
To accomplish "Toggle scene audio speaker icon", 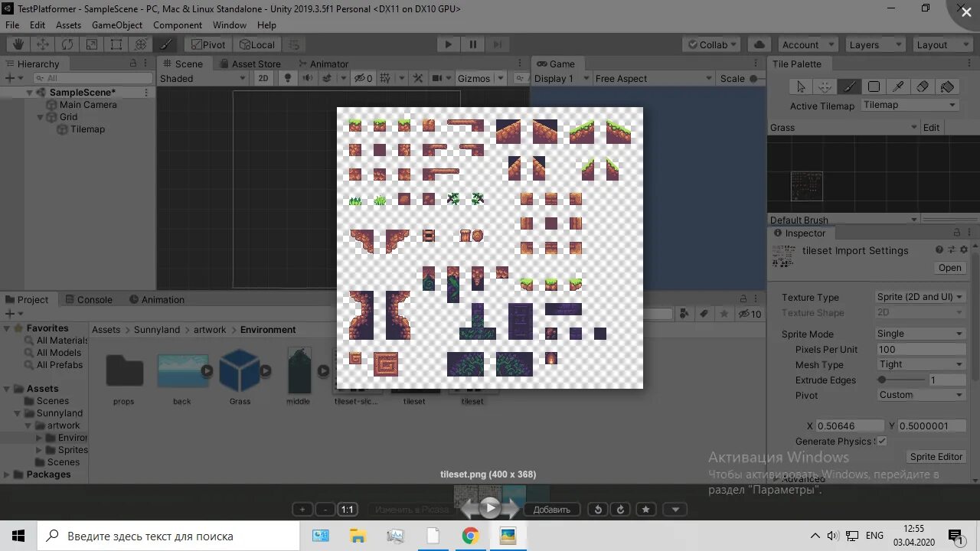I will click(308, 78).
